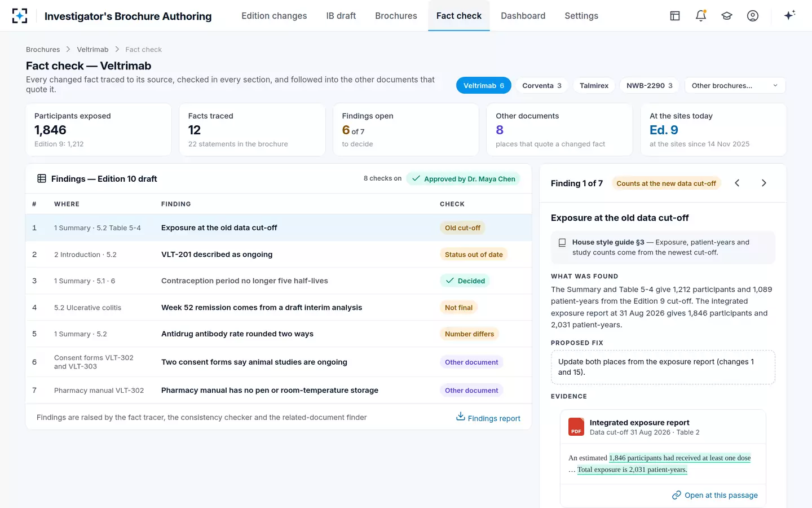
Task: Select Contraception period no longer five half-lives row
Action: click(x=279, y=281)
